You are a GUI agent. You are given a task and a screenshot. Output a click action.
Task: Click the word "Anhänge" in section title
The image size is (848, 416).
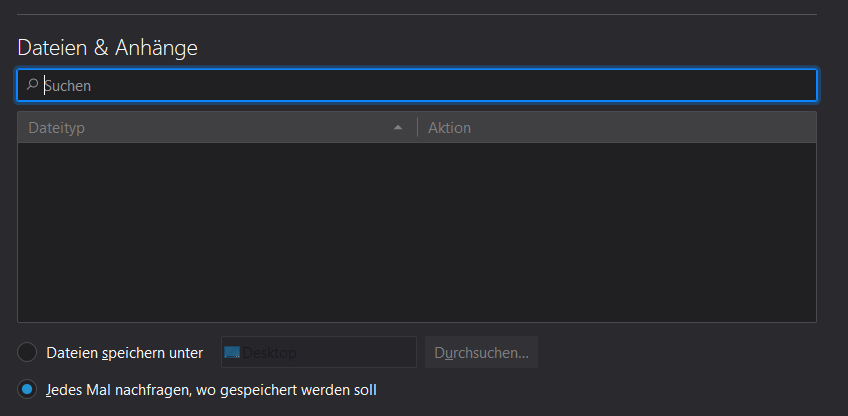coord(156,48)
